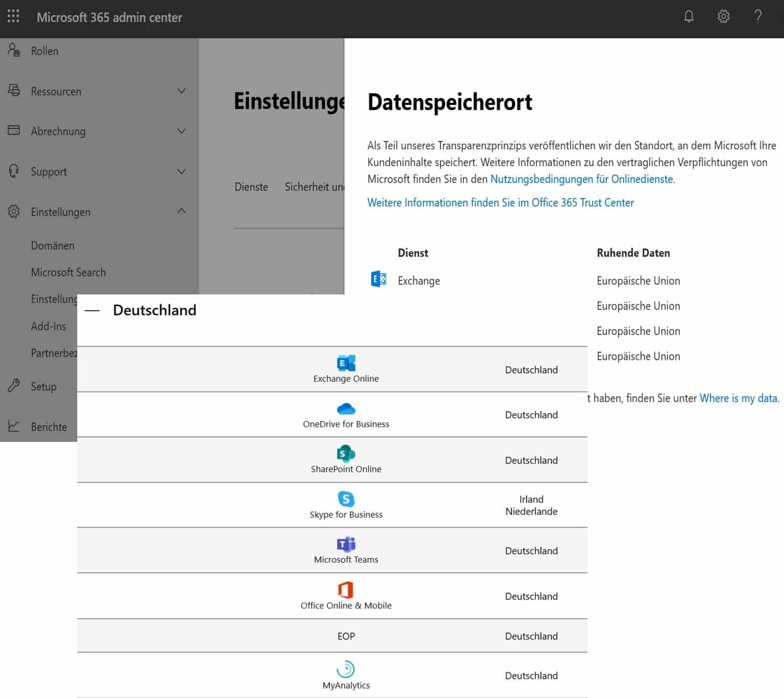Click Deutschland in the Microsoft Teams row
The image size is (784, 698).
click(x=532, y=551)
